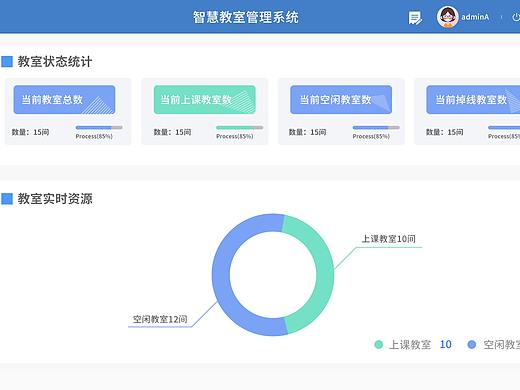Click the 教室状态统计 section heading
This screenshot has width=520, height=390.
click(x=55, y=62)
